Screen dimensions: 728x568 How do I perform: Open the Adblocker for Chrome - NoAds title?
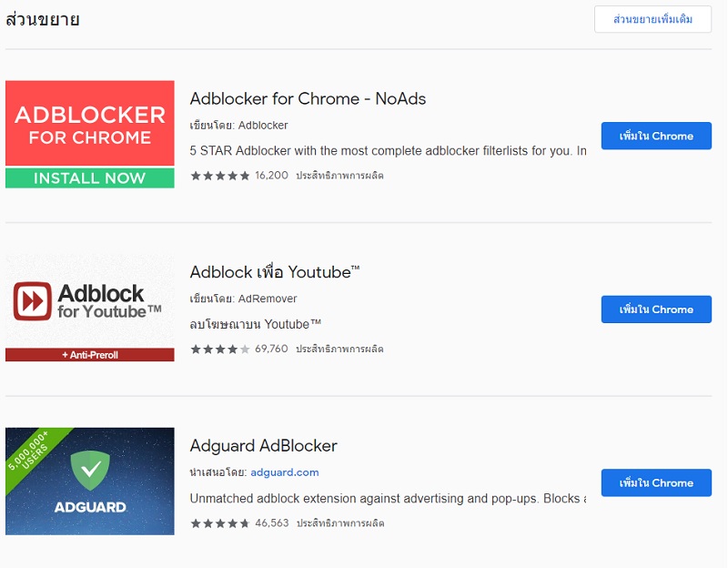click(308, 98)
